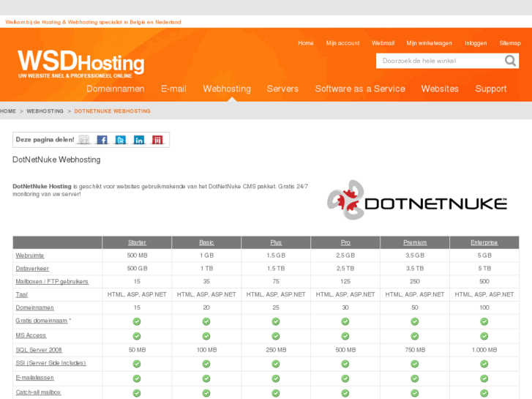Share page on Twitter
The width and height of the screenshot is (532, 399).
(x=121, y=140)
